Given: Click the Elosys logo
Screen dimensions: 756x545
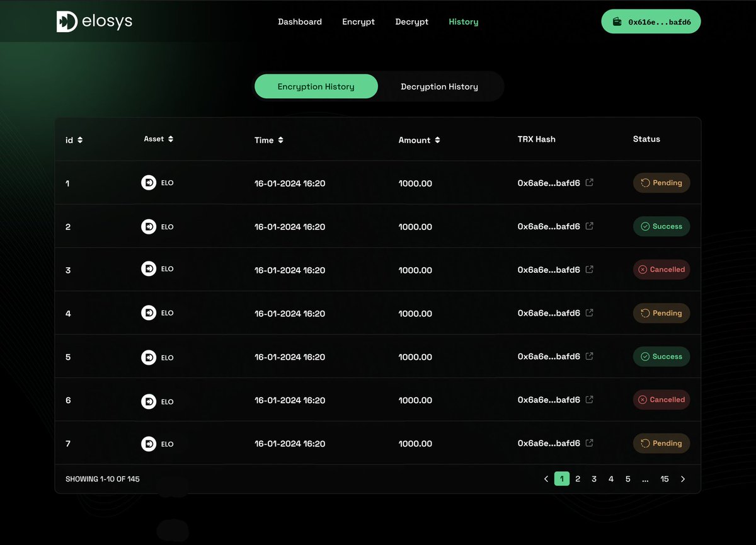Looking at the screenshot, I should pos(94,21).
